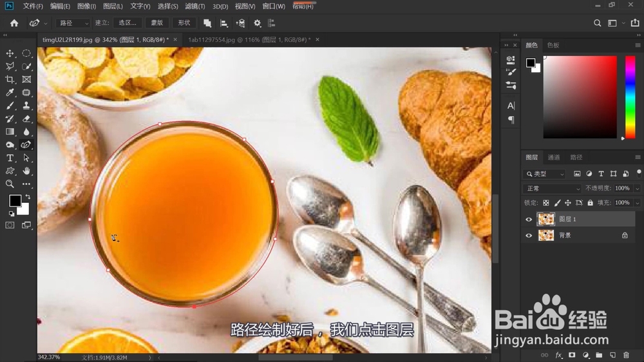This screenshot has height=362, width=644.
Task: Select the Eyedropper tool
Action: coord(10,93)
